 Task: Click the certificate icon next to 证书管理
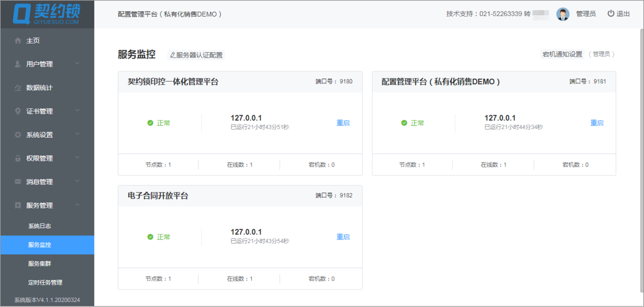(x=18, y=111)
